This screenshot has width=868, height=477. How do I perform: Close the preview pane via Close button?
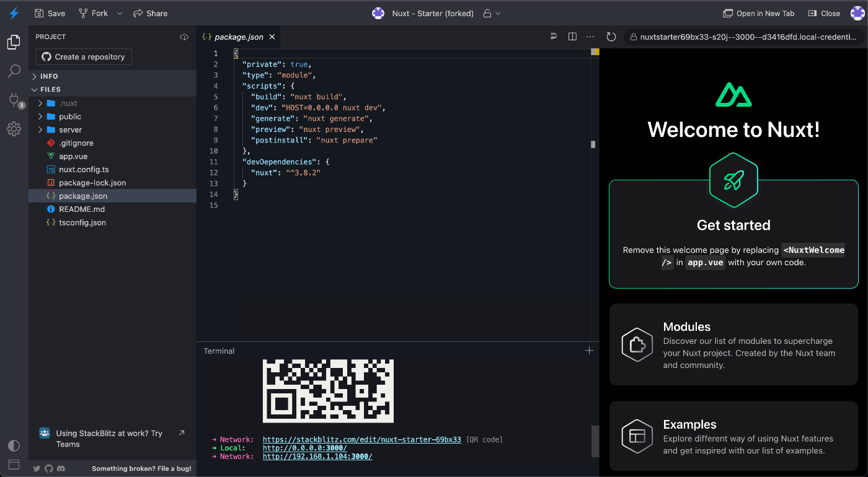click(824, 13)
